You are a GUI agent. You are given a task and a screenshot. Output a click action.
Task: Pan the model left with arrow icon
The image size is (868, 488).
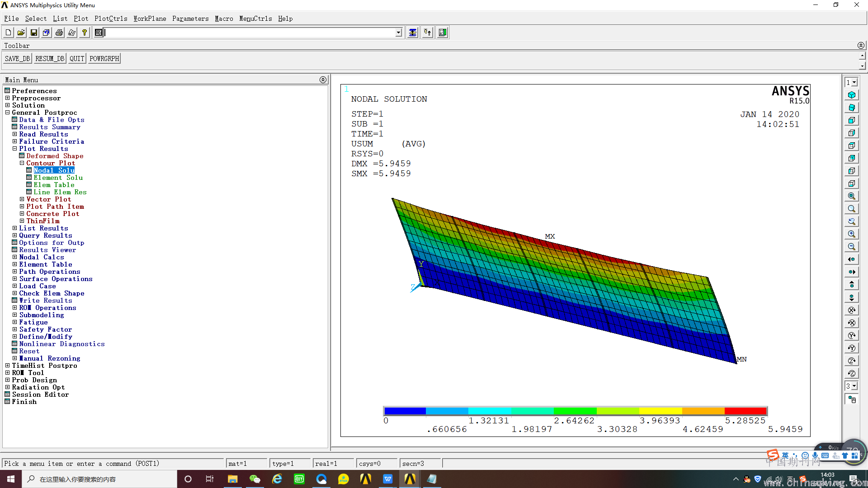(x=852, y=259)
